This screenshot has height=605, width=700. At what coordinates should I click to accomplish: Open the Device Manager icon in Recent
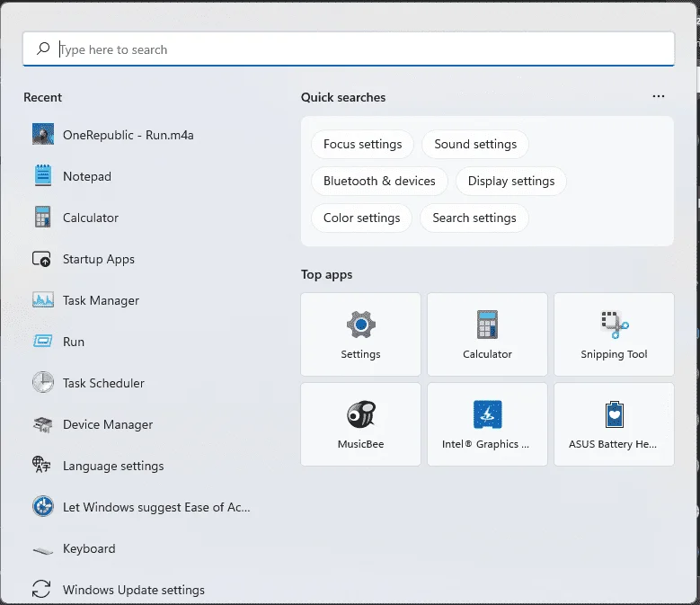click(x=43, y=424)
